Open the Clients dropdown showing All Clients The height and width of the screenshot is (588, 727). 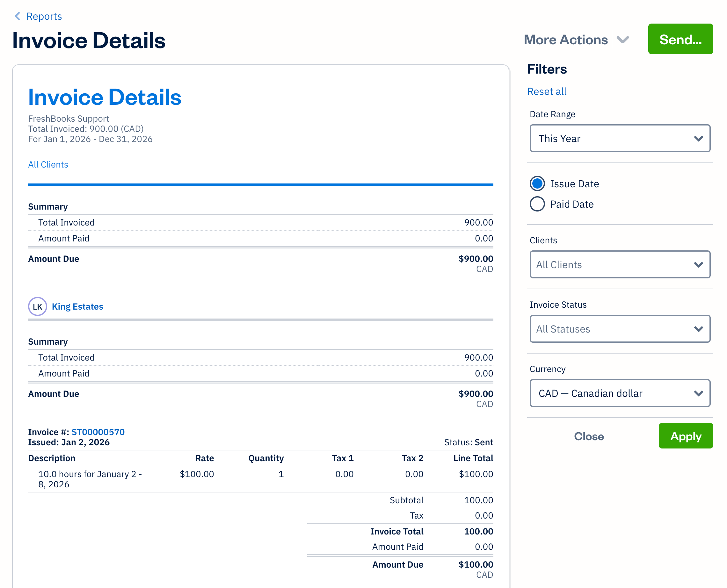click(620, 264)
